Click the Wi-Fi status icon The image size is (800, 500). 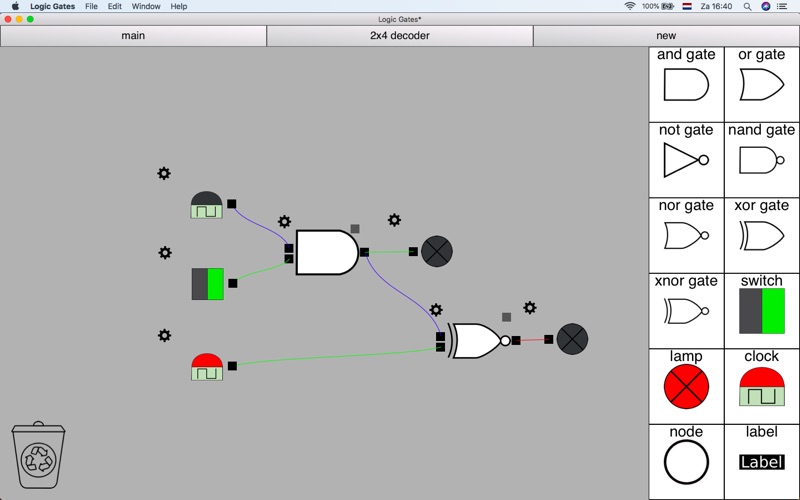[x=630, y=6]
